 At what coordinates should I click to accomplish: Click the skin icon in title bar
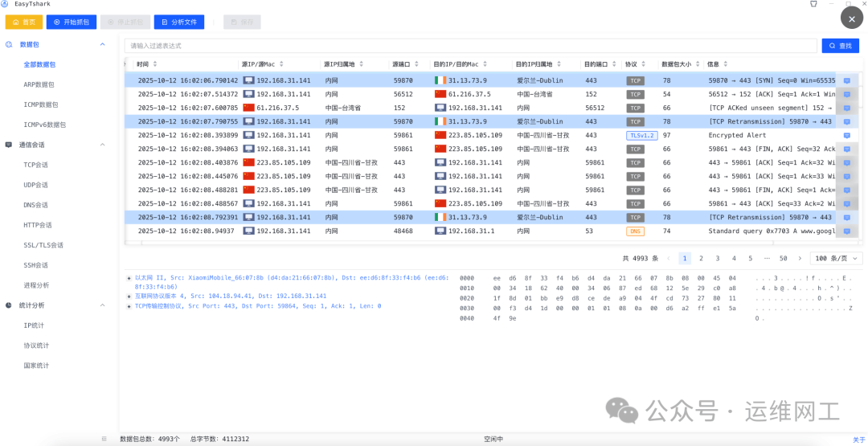813,4
